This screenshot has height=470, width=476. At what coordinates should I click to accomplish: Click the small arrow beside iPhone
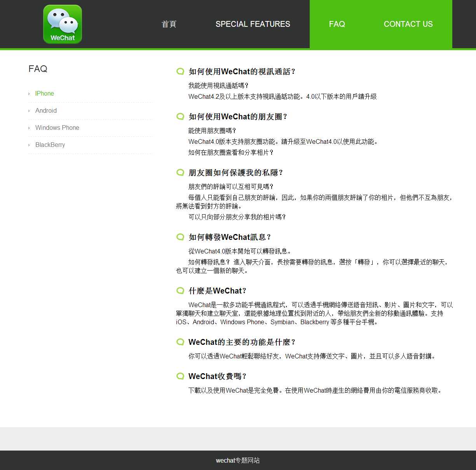click(x=29, y=94)
